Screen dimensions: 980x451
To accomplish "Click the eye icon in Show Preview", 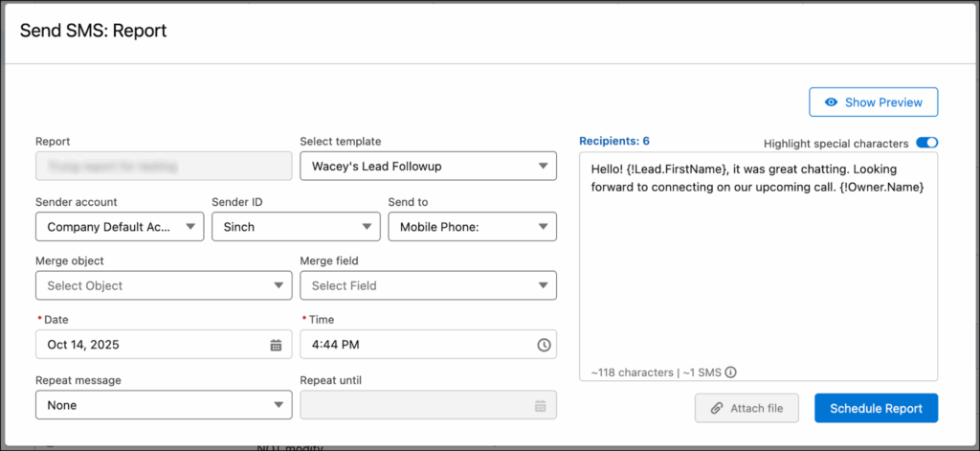I will 832,102.
